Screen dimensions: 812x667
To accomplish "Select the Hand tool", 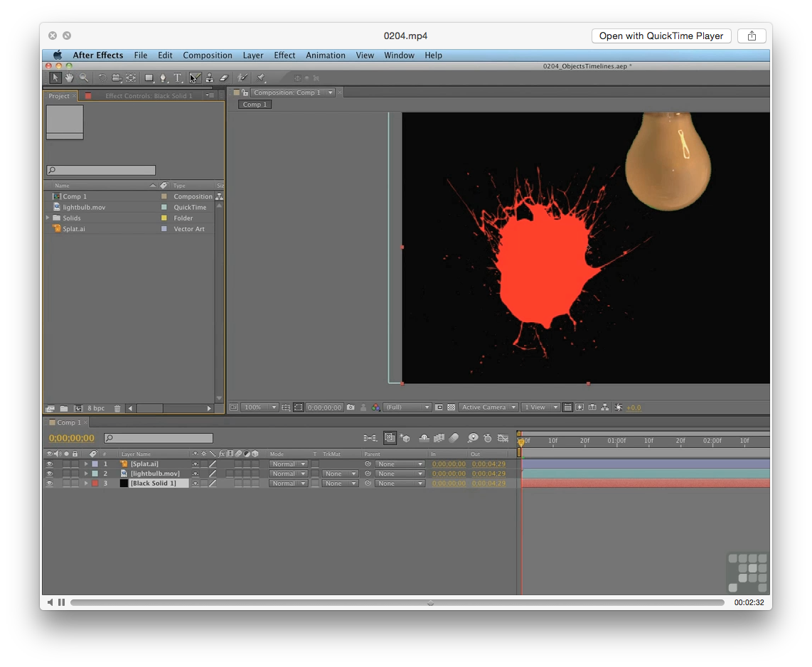I will point(69,78).
